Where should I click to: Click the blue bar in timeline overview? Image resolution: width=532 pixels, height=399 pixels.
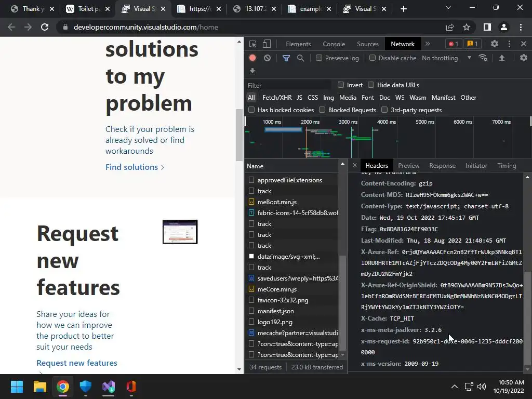coord(283,129)
